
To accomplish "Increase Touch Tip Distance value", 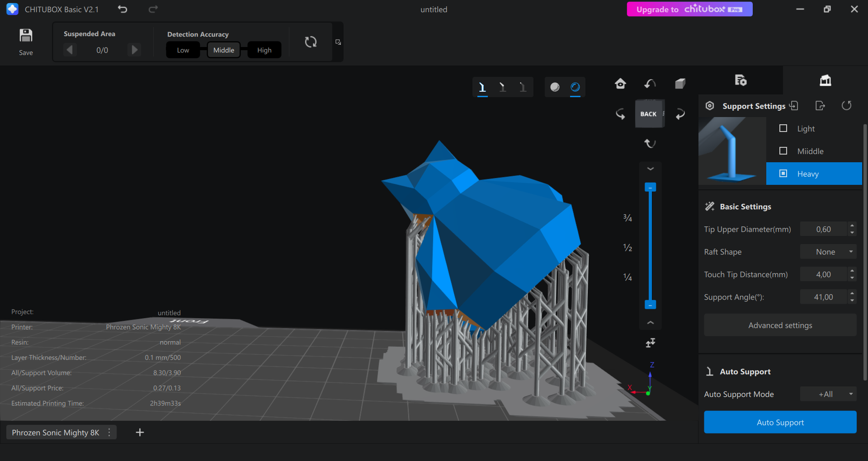I will (852, 271).
